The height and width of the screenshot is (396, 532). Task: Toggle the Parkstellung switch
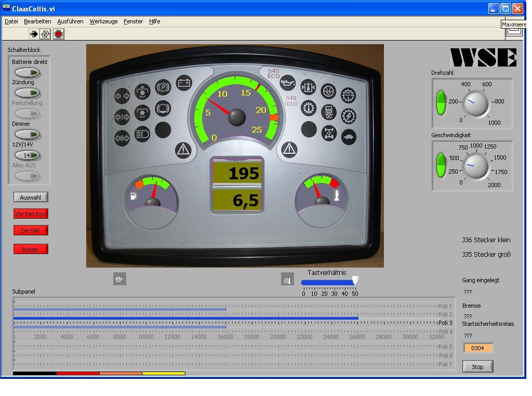[28, 113]
